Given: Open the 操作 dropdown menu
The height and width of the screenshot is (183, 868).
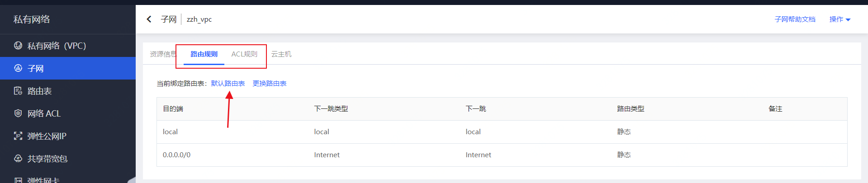Looking at the screenshot, I should pos(840,19).
